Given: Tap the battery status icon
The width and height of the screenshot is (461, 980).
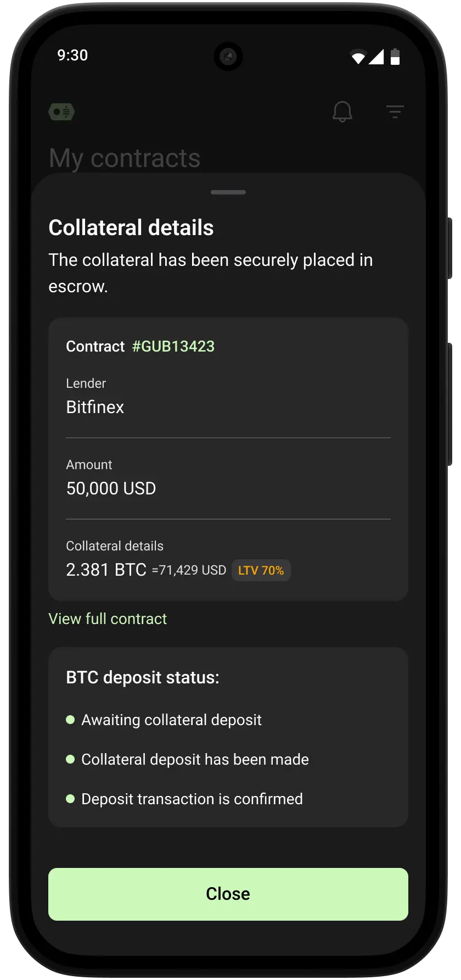Looking at the screenshot, I should [x=395, y=57].
